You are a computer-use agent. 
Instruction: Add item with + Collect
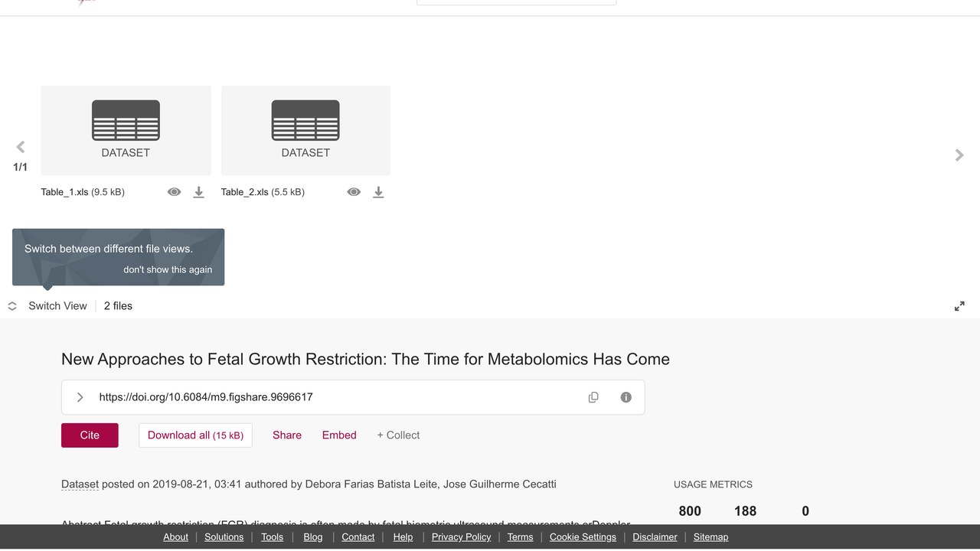pos(398,435)
